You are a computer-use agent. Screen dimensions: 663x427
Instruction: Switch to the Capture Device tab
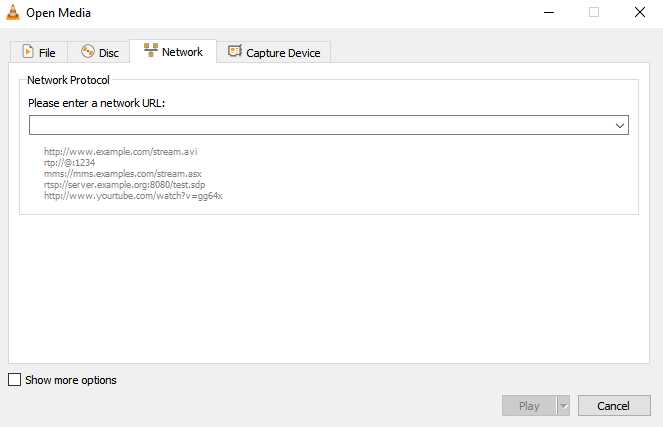274,52
